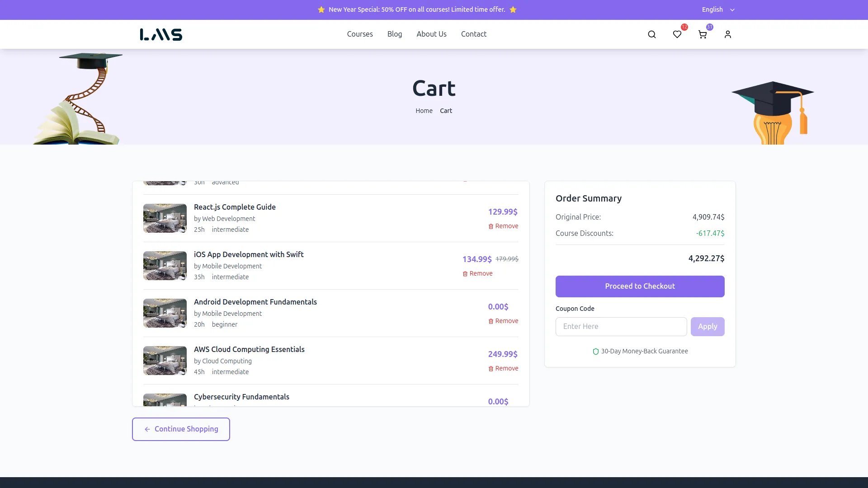
Task: Click Continue Shopping button
Action: pos(181,429)
